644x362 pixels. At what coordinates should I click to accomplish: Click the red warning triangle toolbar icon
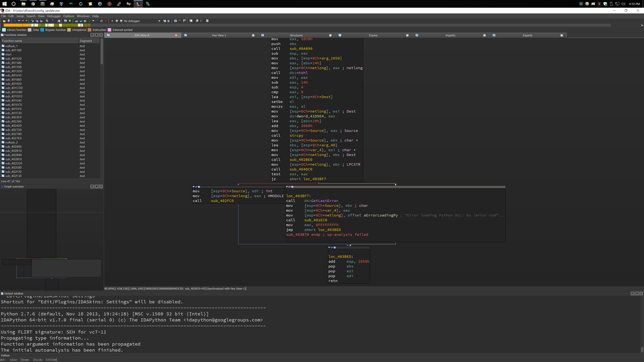click(x=66, y=21)
